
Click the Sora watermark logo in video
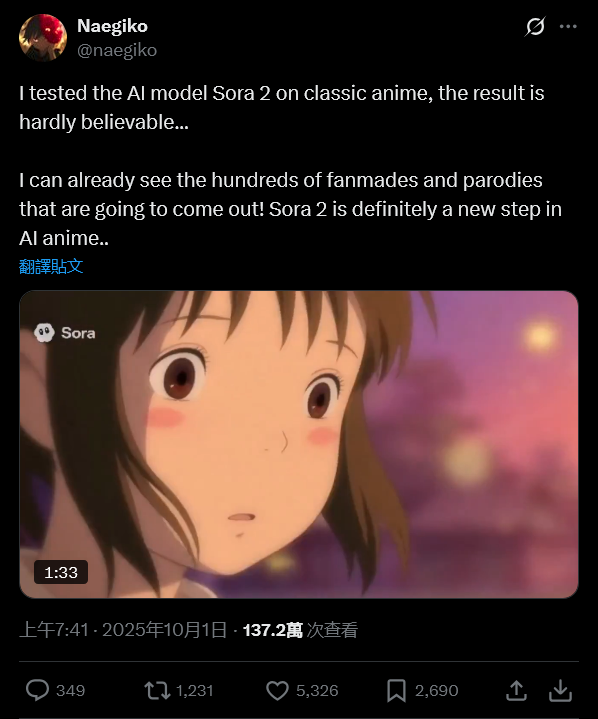(x=65, y=332)
